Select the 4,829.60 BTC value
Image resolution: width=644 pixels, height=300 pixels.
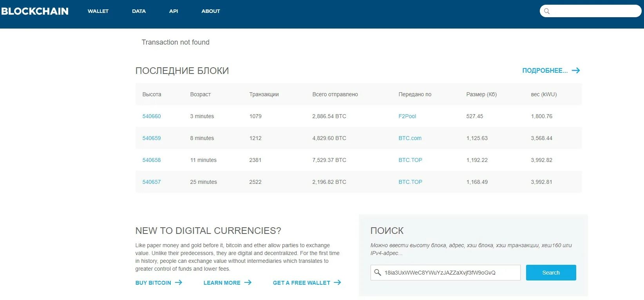coord(329,138)
